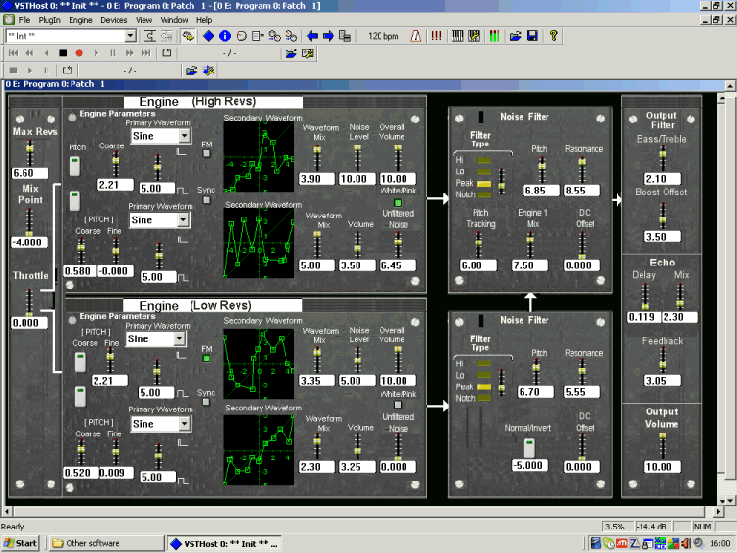This screenshot has height=553, width=737.
Task: Click the yellow question mark help icon
Action: coord(553,36)
